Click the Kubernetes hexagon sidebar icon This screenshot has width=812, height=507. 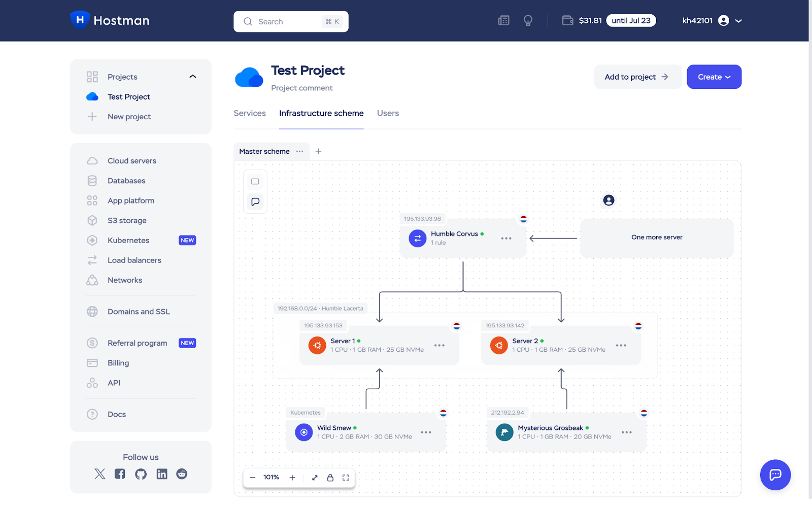(x=92, y=240)
